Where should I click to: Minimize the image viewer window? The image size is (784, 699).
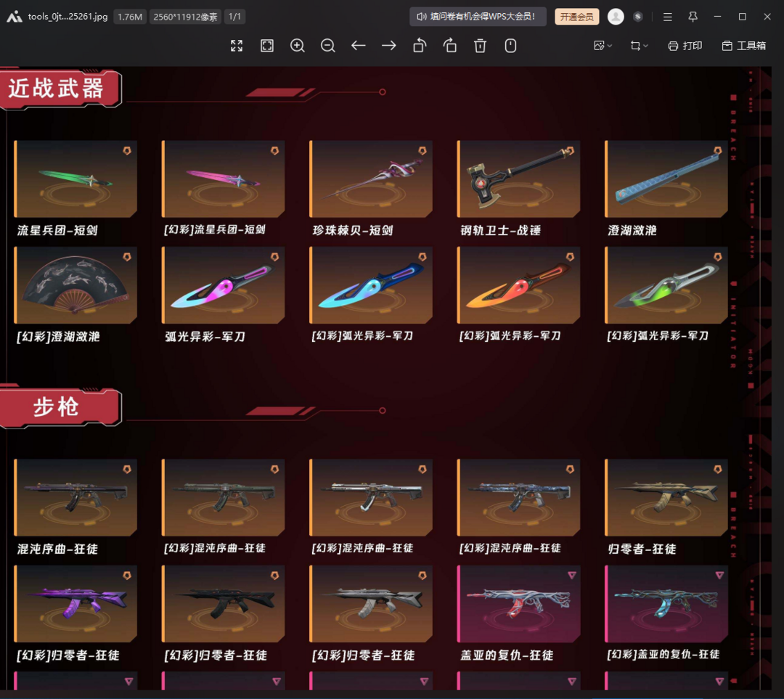[717, 17]
